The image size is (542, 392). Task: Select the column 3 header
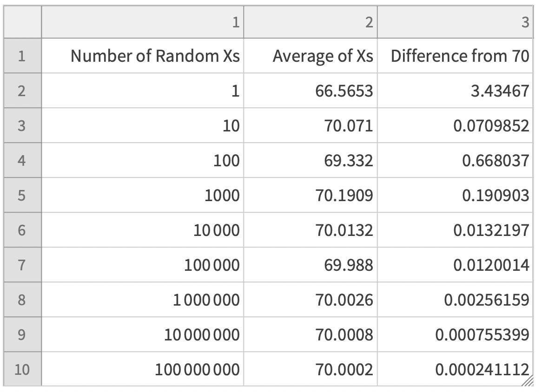[455, 22]
